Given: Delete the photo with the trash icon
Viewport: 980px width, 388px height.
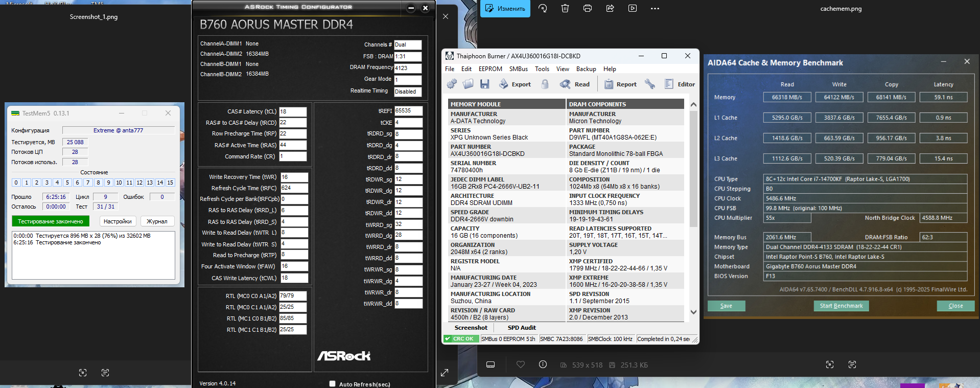Looking at the screenshot, I should (565, 8).
